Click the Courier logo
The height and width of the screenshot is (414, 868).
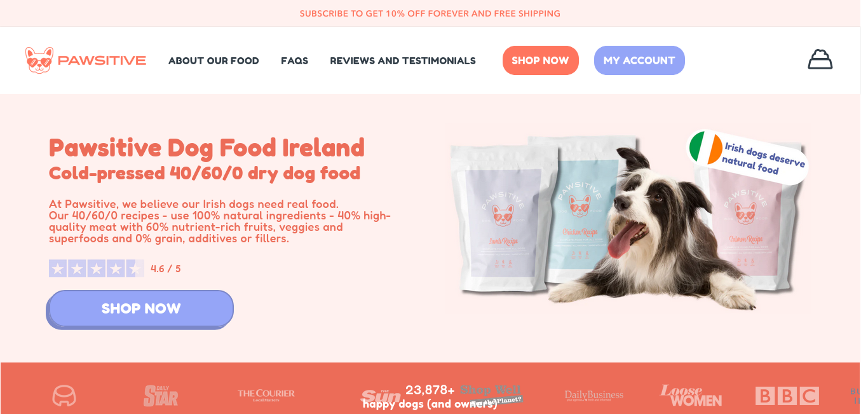[x=266, y=396]
